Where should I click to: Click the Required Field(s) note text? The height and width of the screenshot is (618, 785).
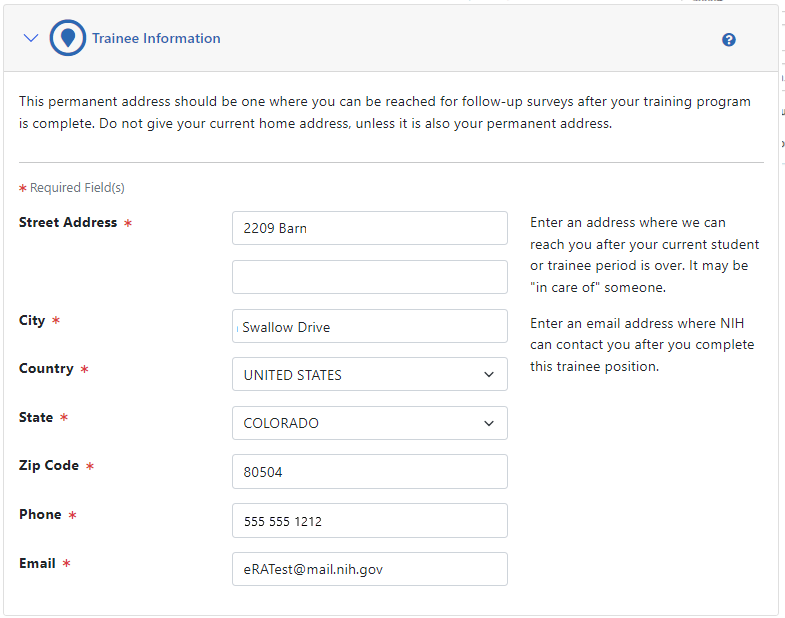point(77,188)
